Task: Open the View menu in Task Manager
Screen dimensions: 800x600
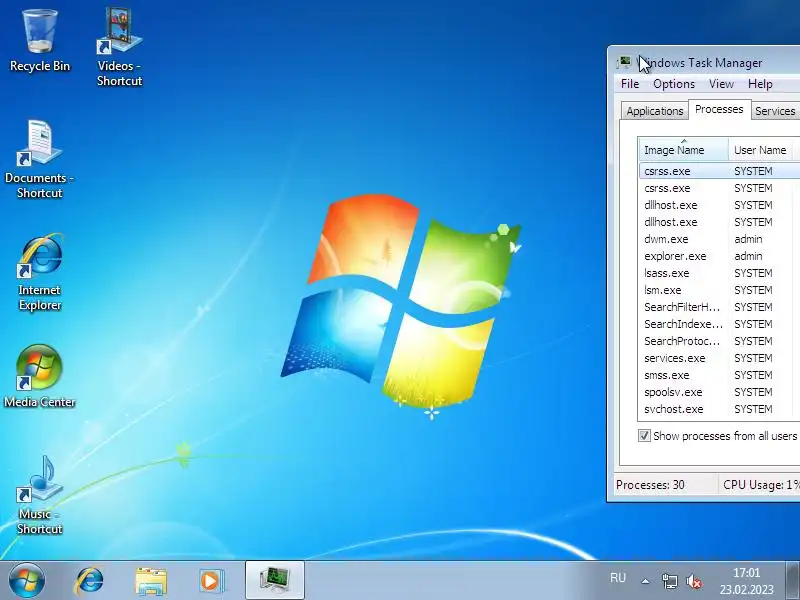Action: [x=721, y=84]
